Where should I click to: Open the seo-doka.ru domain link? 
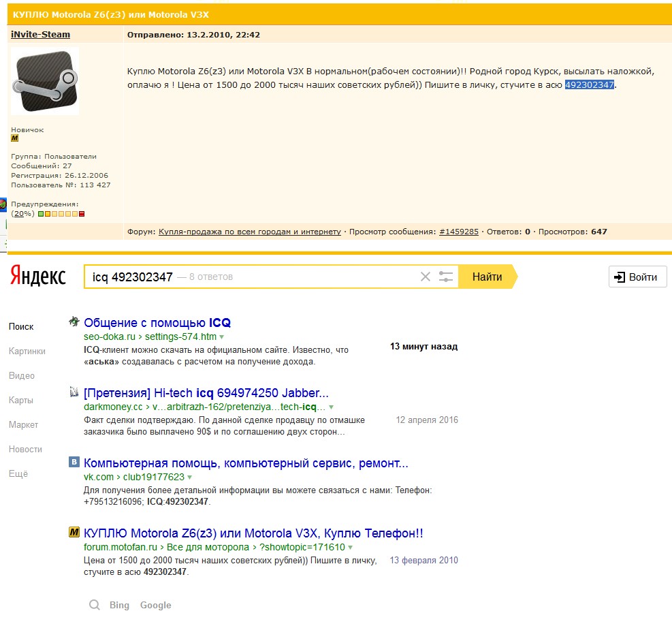110,337
